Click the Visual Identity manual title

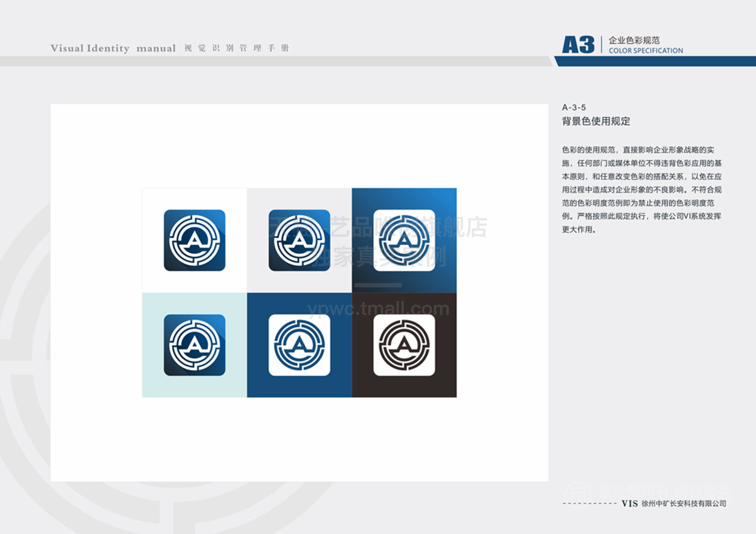pos(113,48)
